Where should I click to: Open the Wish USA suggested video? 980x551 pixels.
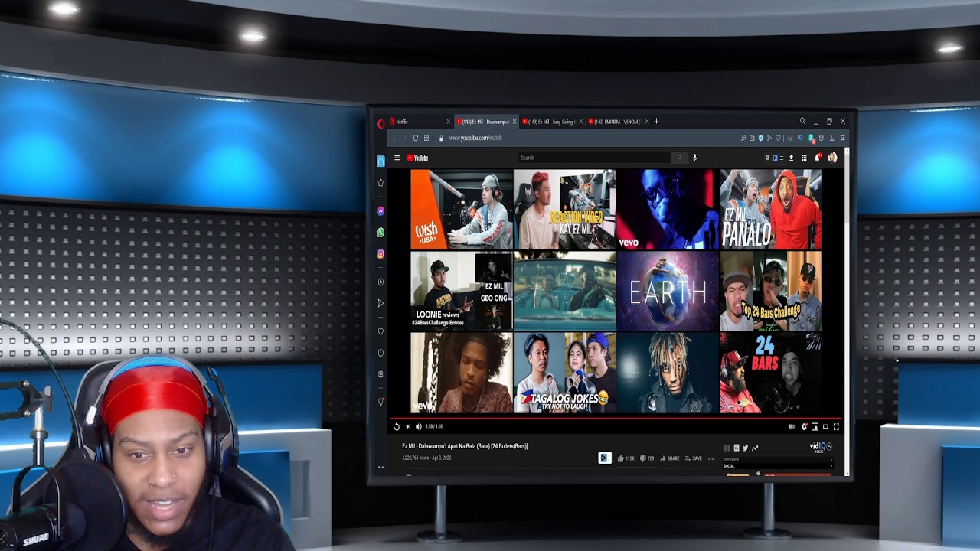pyautogui.click(x=462, y=210)
